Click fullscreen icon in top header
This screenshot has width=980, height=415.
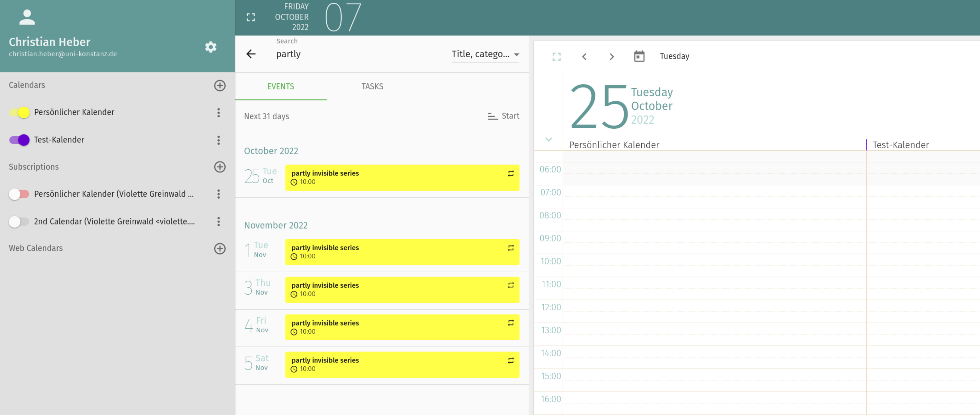(x=251, y=17)
